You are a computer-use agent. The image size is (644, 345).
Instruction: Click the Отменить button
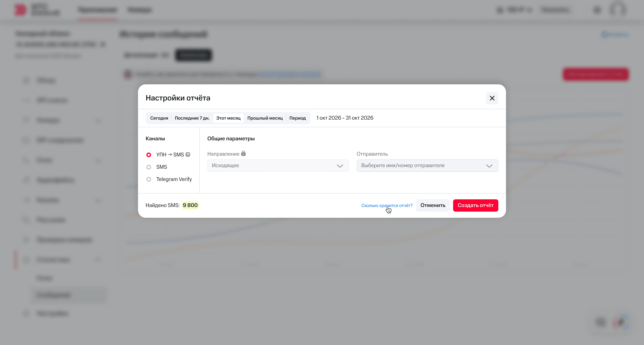433,205
